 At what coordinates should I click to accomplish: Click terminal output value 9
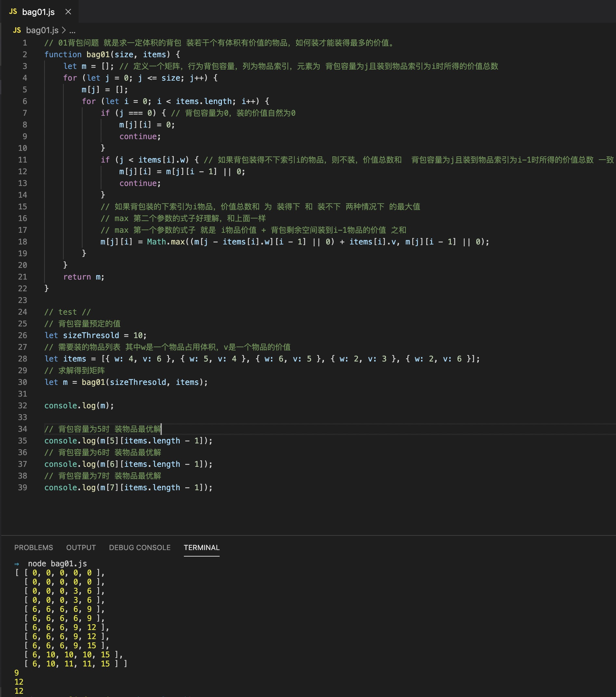(x=17, y=673)
